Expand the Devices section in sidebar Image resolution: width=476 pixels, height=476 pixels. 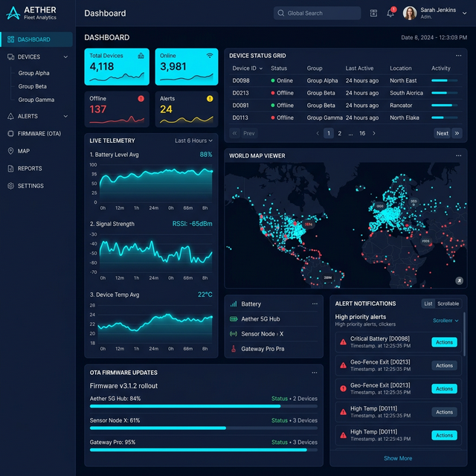tap(66, 57)
